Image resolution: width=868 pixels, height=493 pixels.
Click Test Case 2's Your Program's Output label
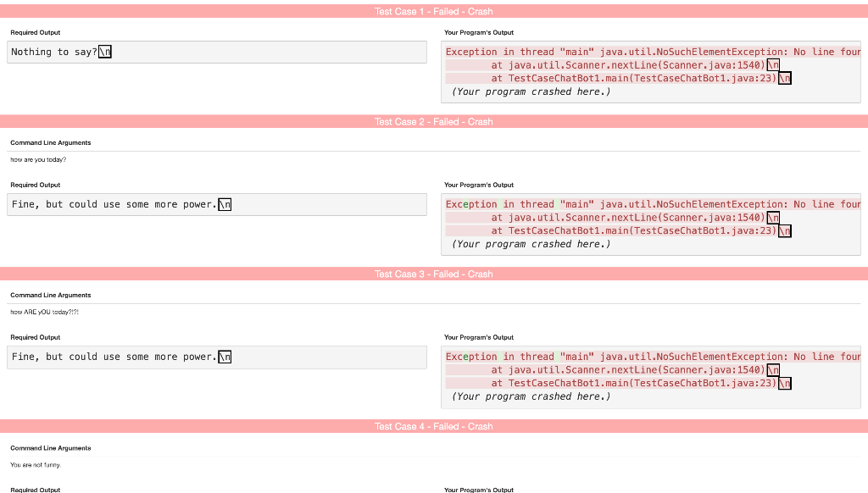coord(479,185)
